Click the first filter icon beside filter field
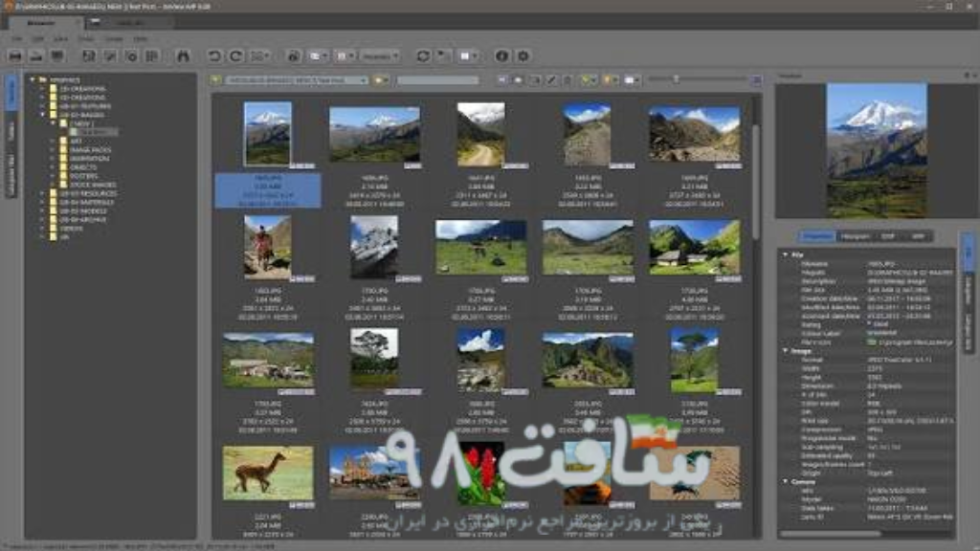The height and width of the screenshot is (551, 980). point(502,80)
